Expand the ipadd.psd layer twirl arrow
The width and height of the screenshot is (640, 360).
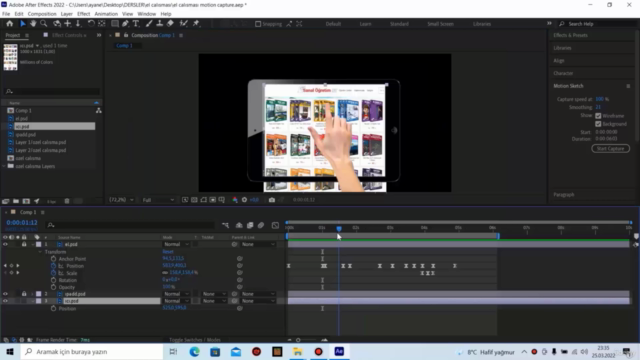(x=33, y=294)
